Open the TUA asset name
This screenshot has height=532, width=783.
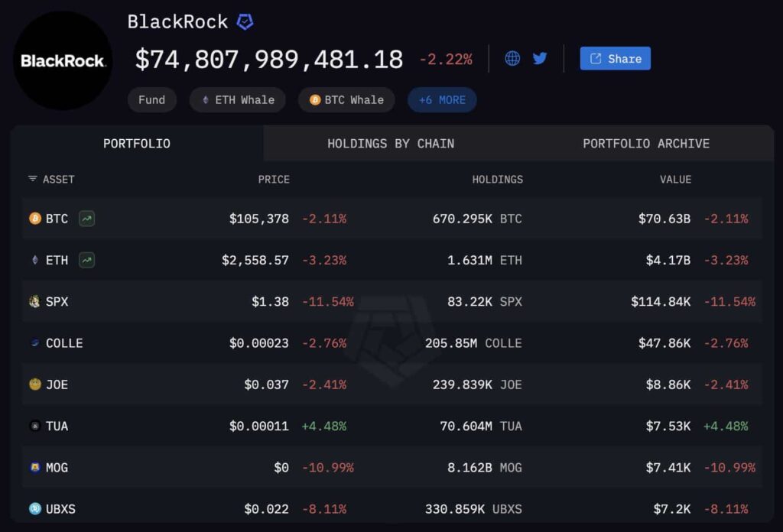(x=57, y=426)
